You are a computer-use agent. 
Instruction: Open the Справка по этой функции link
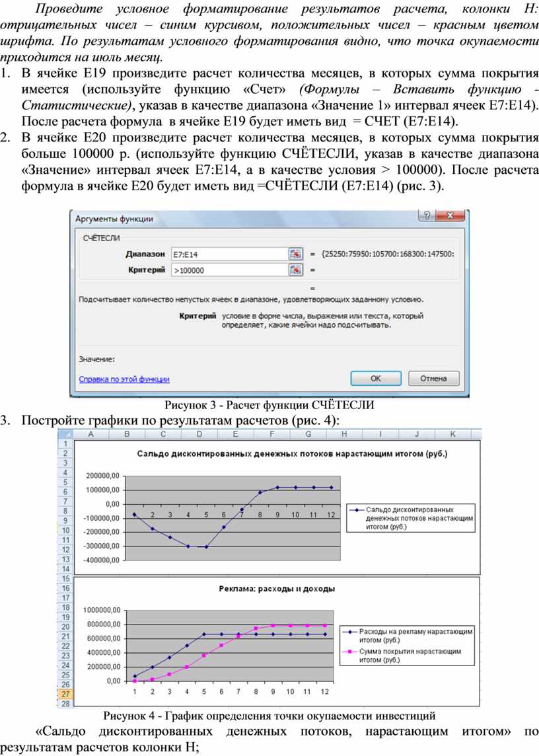124,379
